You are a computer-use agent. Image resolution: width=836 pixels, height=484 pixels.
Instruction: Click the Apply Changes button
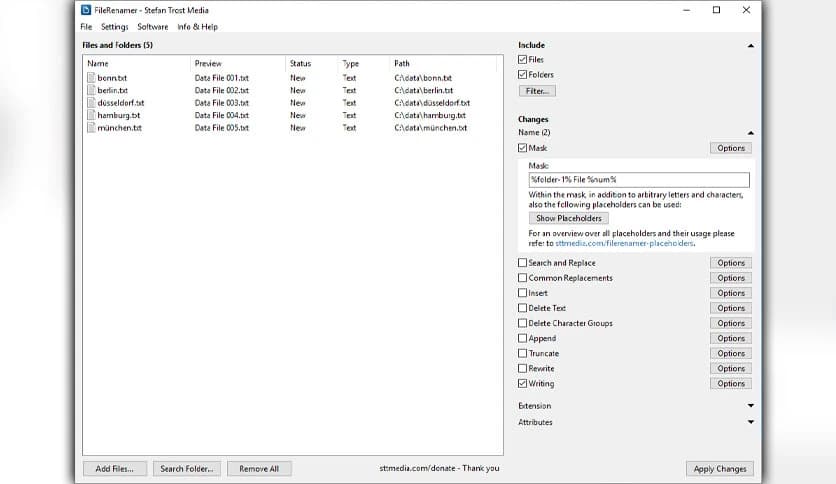[720, 469]
